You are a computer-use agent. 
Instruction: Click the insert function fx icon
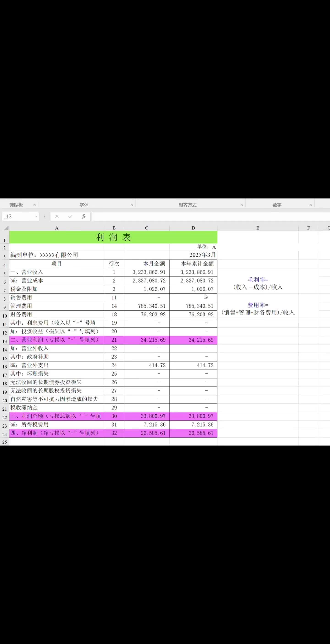click(83, 217)
